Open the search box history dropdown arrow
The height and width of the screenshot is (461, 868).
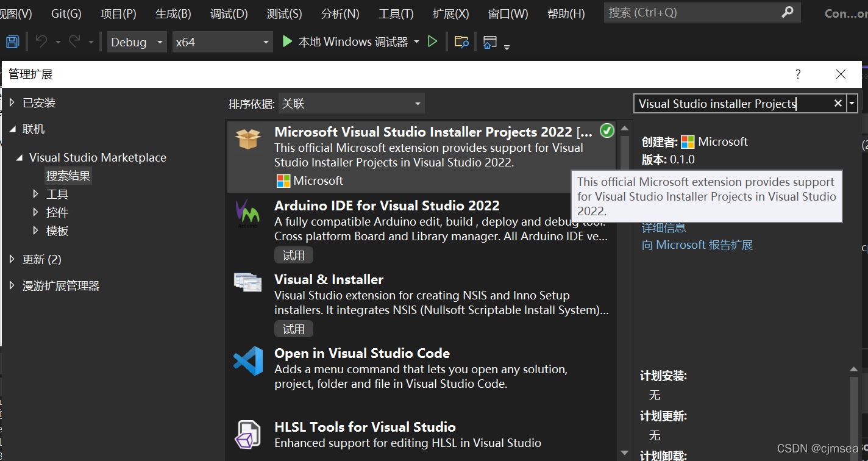coord(852,104)
